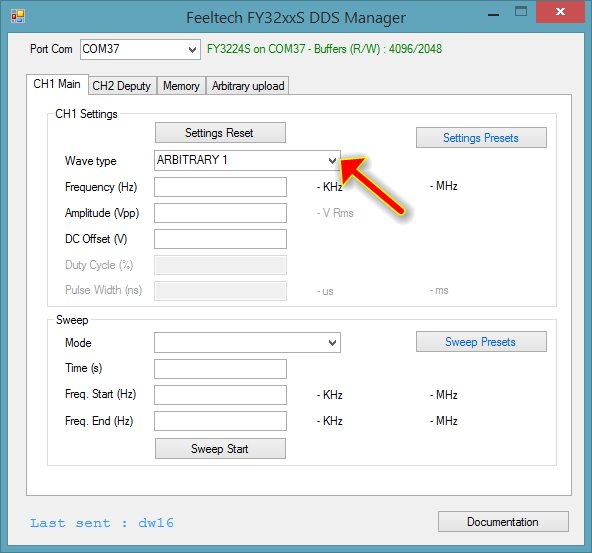Viewport: 592px width, 553px height.
Task: Open Sweep Presets
Action: click(481, 342)
